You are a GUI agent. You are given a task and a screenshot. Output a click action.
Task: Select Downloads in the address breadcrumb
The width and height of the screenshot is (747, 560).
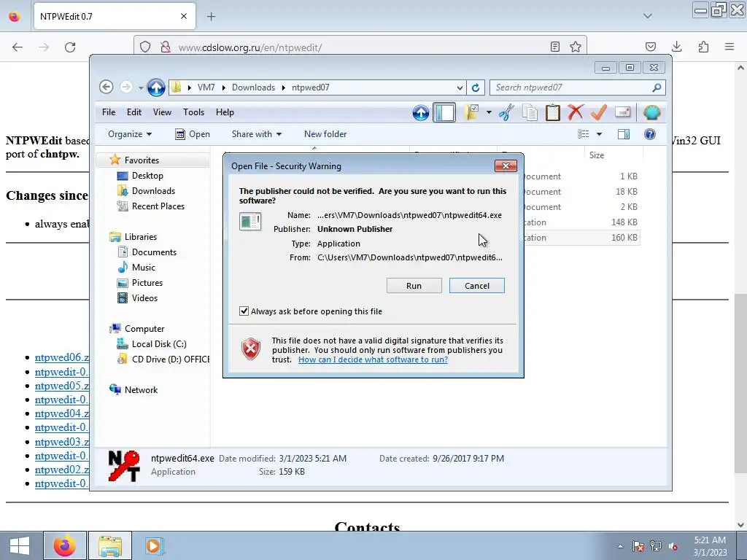253,87
